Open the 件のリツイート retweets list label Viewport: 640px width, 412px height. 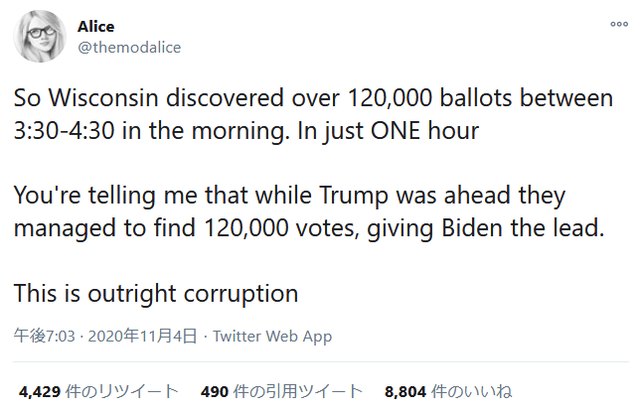point(124,391)
